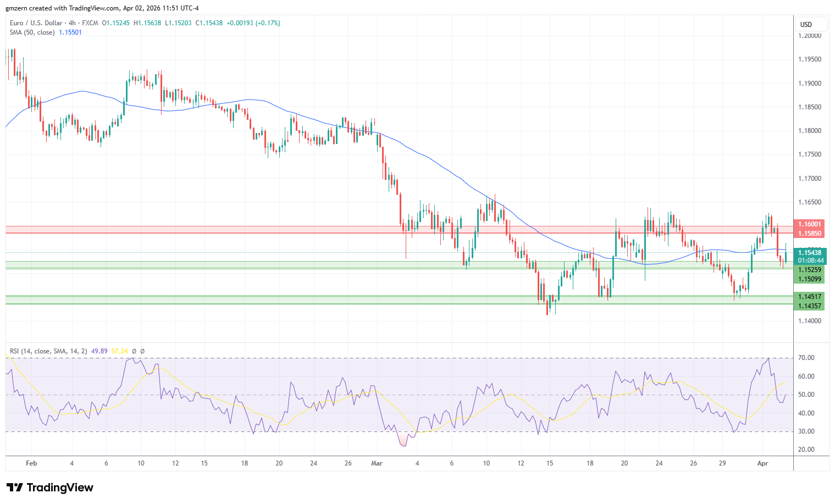The width and height of the screenshot is (835, 504).
Task: Click the high price H1.15638
Action: (148, 23)
